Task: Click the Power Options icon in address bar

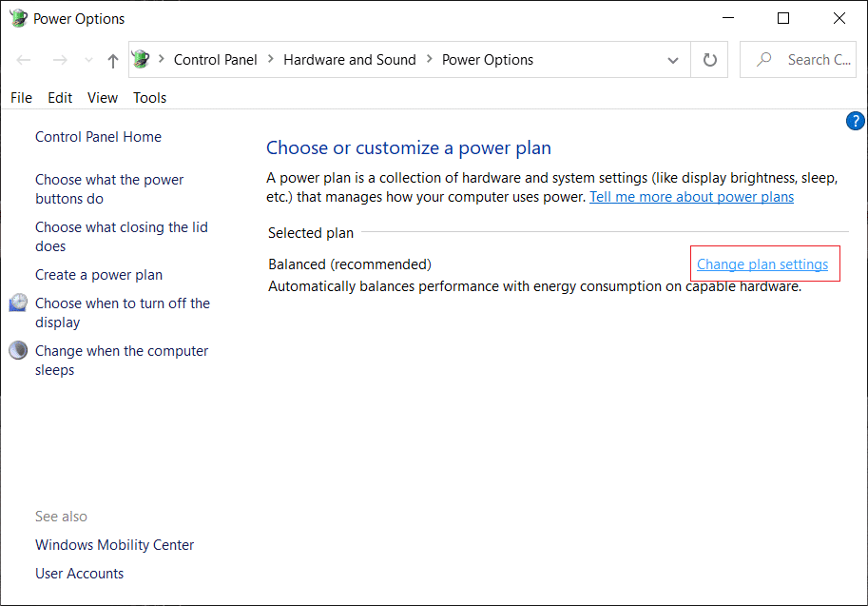Action: point(142,59)
